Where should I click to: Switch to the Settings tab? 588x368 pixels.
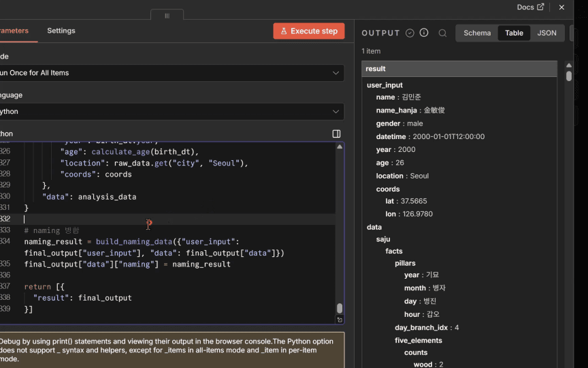pos(61,31)
